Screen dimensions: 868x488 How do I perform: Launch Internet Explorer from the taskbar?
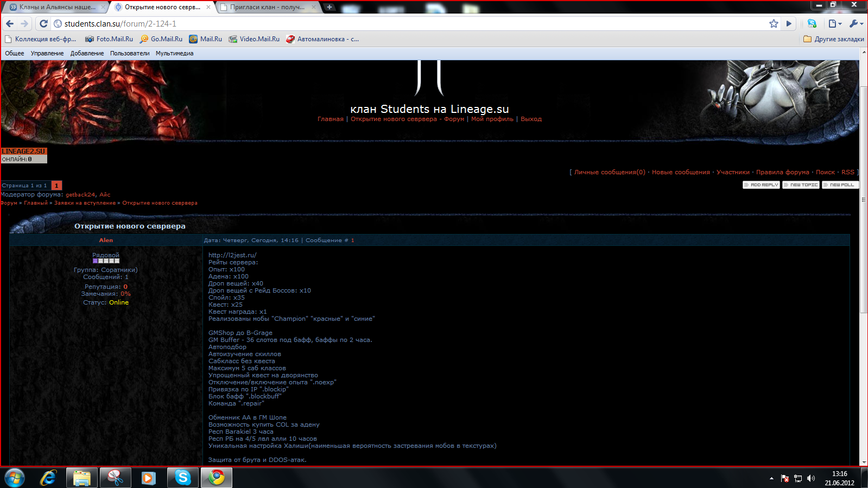[x=48, y=478]
